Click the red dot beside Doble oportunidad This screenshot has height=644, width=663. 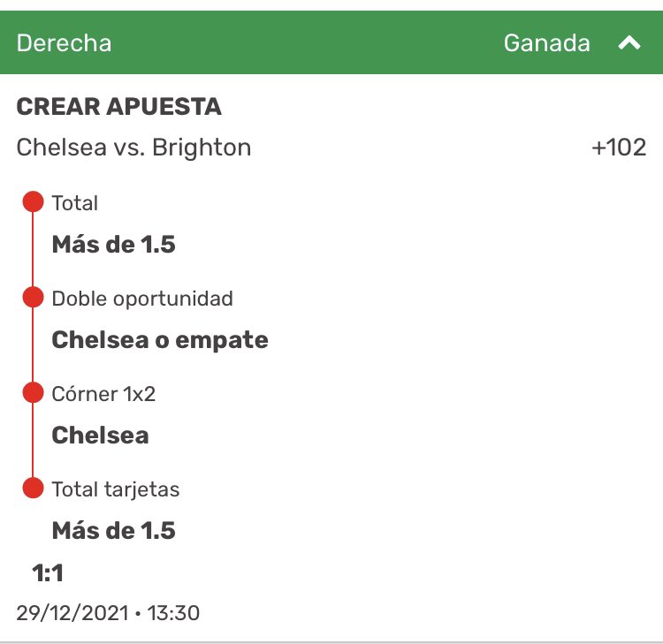click(33, 297)
